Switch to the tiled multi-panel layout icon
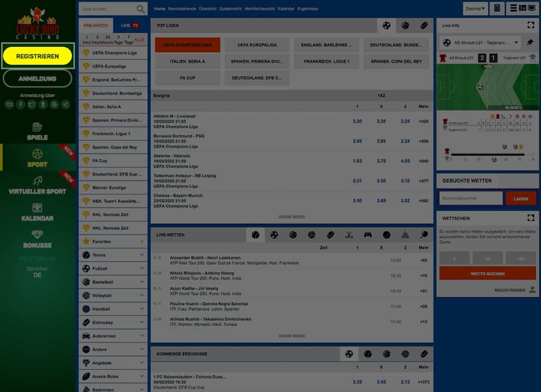Image resolution: width=541 pixels, height=392 pixels. (x=523, y=8)
